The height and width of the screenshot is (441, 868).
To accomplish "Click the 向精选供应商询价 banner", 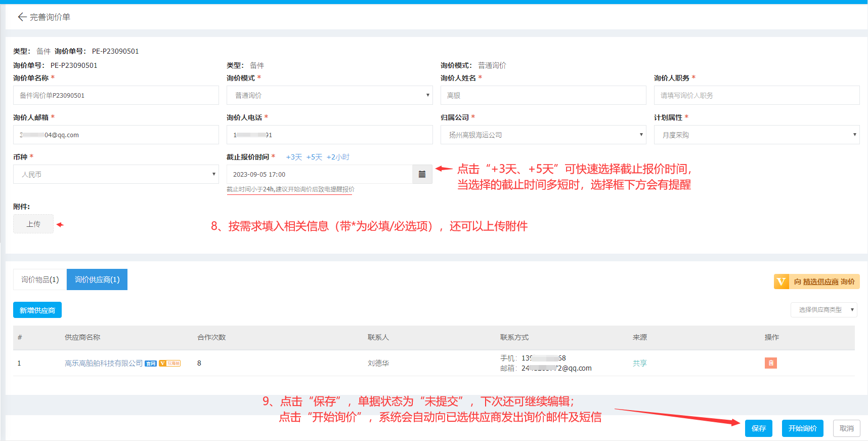I will pyautogui.click(x=817, y=282).
